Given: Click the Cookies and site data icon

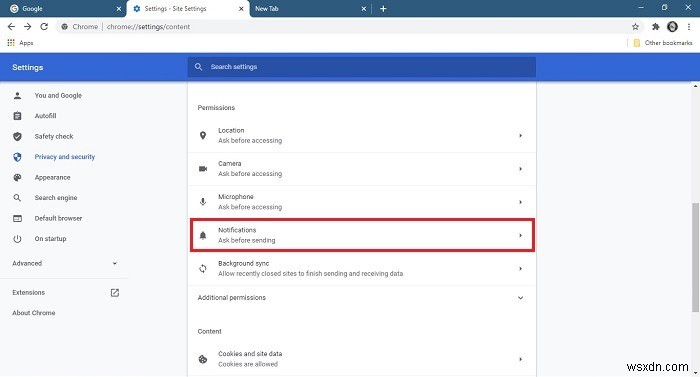Looking at the screenshot, I should (x=203, y=359).
